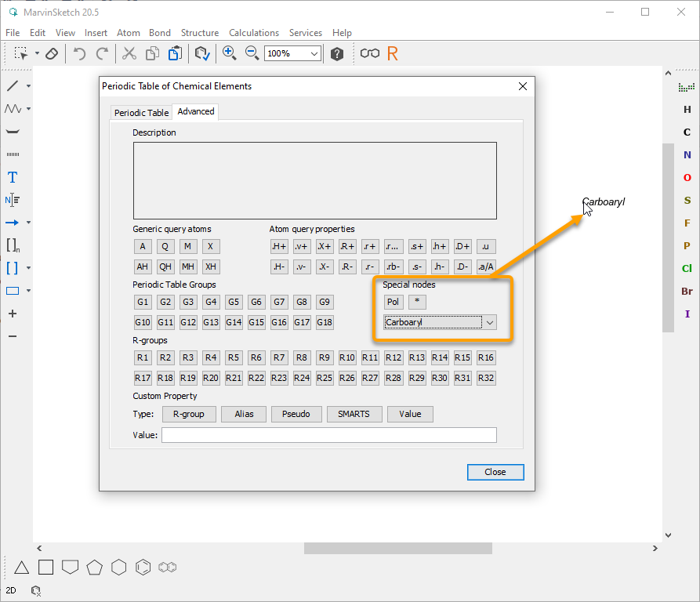Click the orange R-group toolbar icon
700x602 pixels.
(393, 53)
